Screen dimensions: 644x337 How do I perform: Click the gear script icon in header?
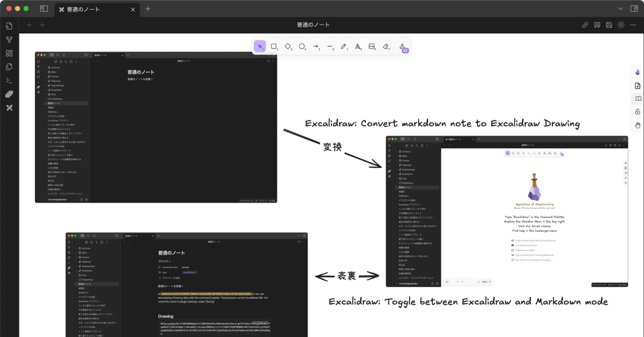click(621, 25)
